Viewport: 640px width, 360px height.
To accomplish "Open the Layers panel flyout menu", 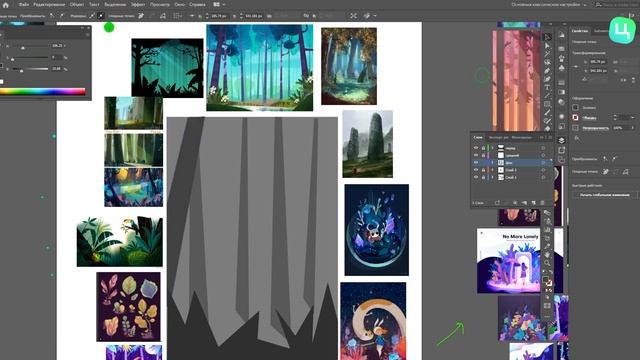I will point(550,138).
